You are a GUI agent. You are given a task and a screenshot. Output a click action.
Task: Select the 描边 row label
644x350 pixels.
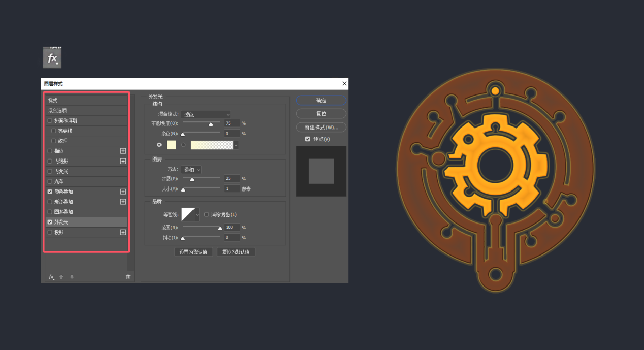tap(59, 151)
